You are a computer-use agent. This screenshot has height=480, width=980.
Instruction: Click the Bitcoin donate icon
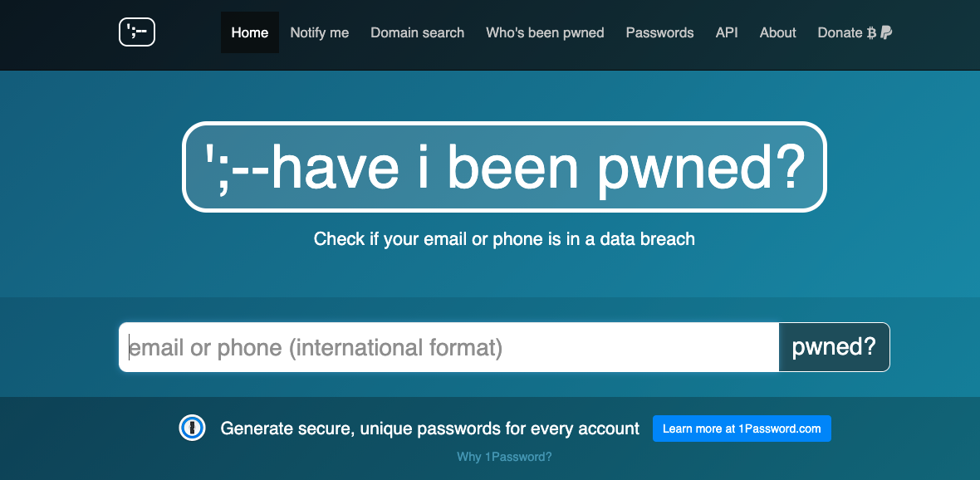pos(871,33)
